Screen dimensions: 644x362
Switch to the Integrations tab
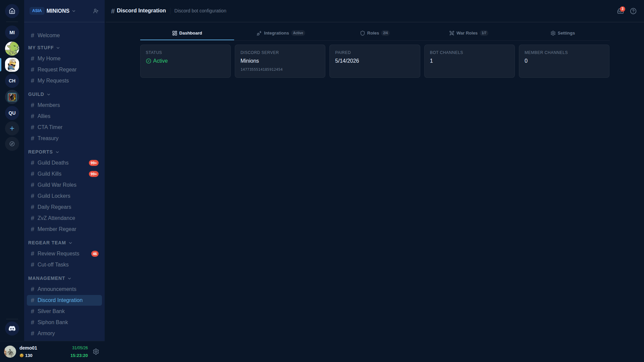pos(281,33)
